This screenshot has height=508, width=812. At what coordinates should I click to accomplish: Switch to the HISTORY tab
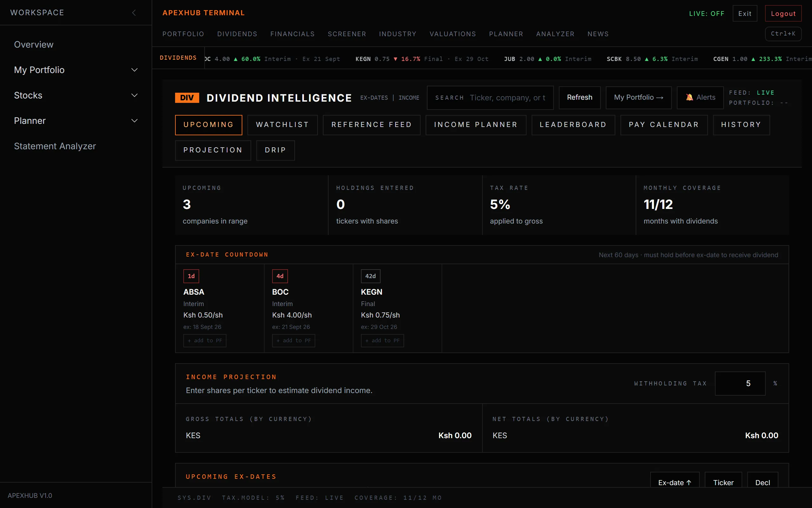[741, 125]
